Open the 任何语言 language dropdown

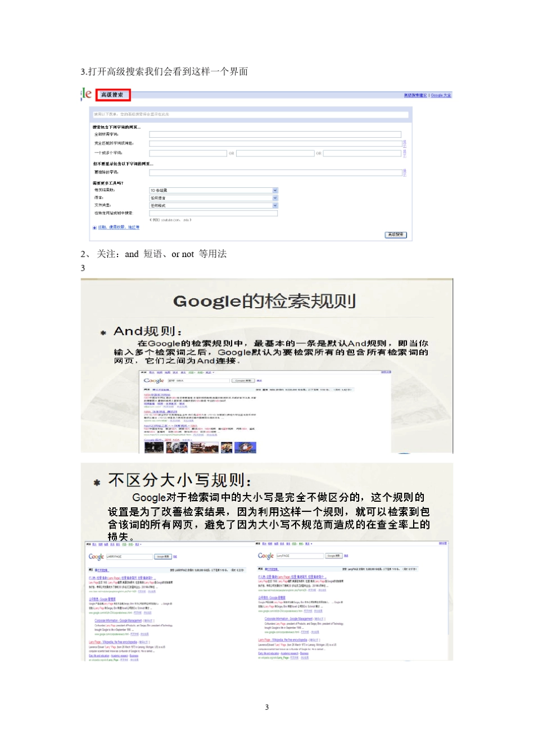(214, 198)
